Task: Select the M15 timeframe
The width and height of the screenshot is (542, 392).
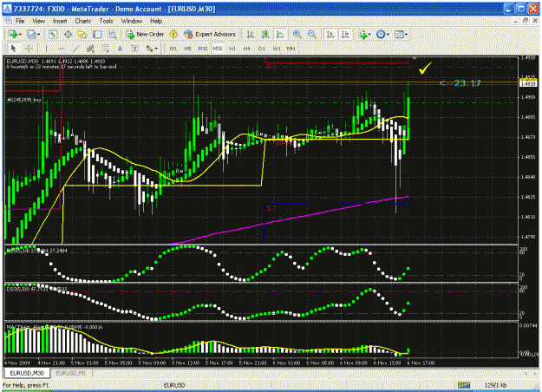Action: click(x=203, y=49)
